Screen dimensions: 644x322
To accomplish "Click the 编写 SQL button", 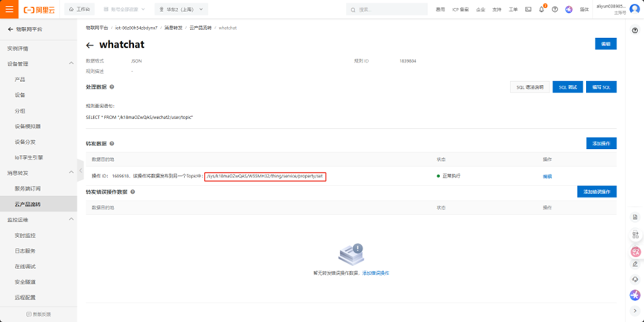I will 602,87.
